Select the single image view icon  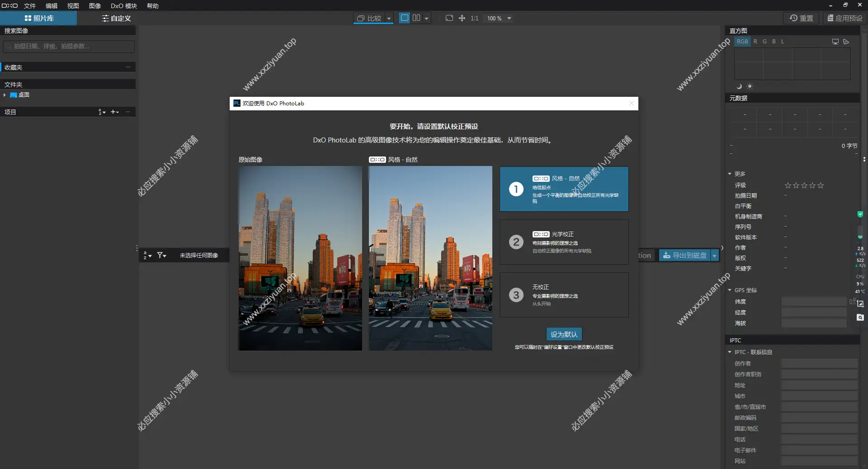pos(405,18)
